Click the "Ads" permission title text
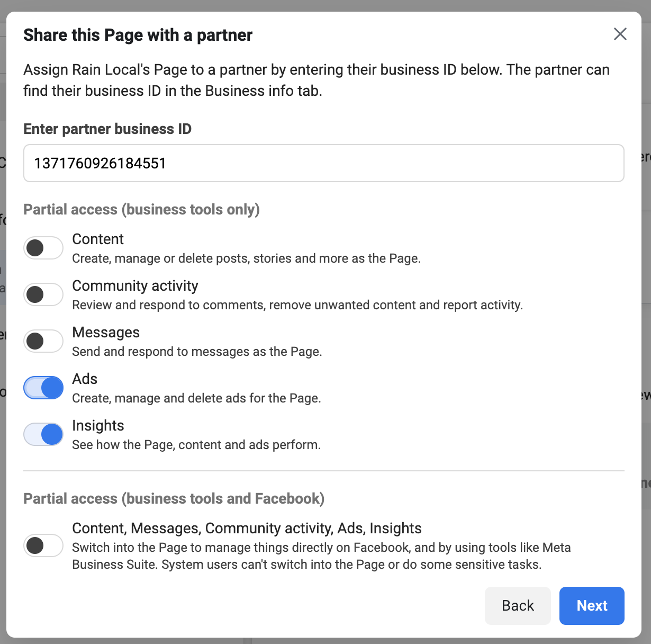The height and width of the screenshot is (644, 651). click(85, 379)
